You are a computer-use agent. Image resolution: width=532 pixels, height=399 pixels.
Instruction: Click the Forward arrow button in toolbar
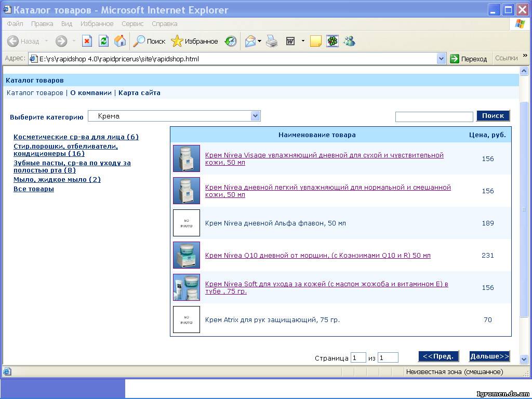[61, 42]
